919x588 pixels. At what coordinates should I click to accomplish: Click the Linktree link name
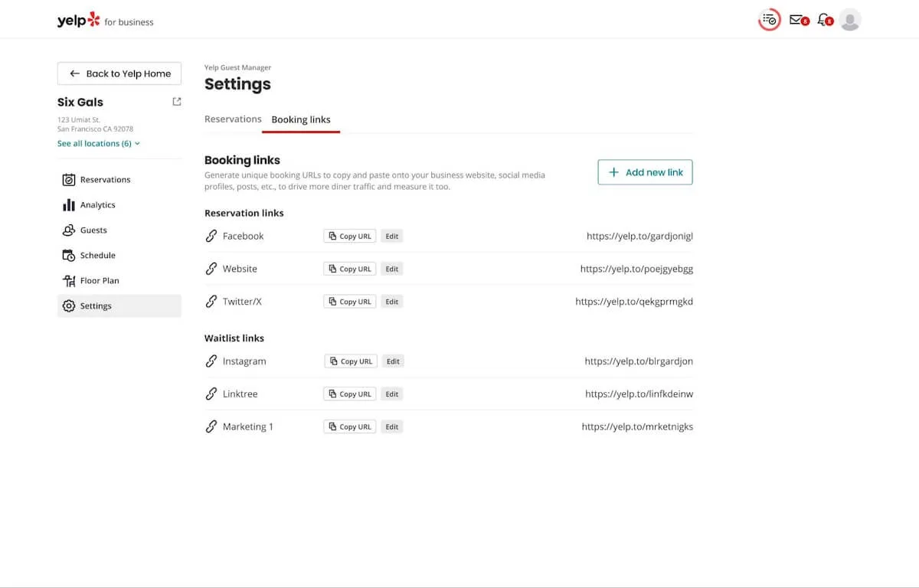pos(240,394)
